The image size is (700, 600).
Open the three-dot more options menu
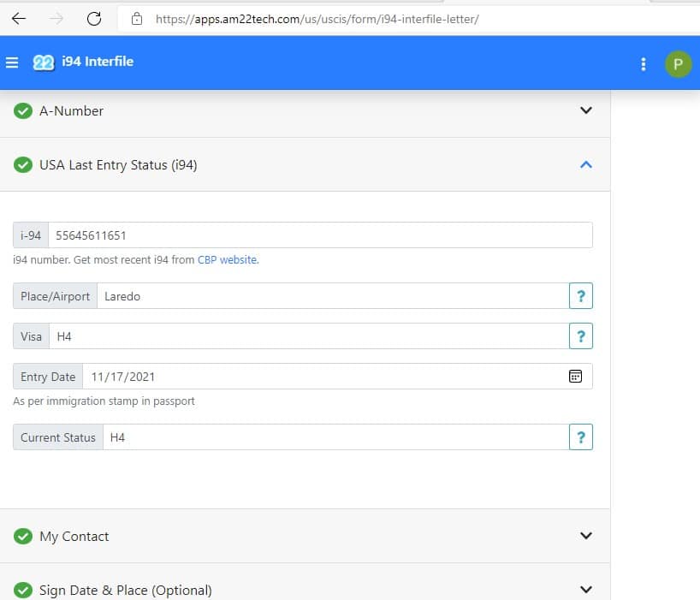644,64
